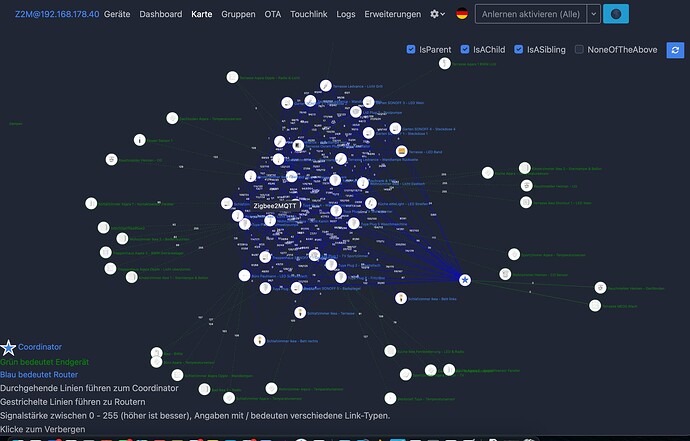Screen dimensions: 690x441
Task: Click the Zigbee2MQTT tooltip label
Action: (x=275, y=206)
